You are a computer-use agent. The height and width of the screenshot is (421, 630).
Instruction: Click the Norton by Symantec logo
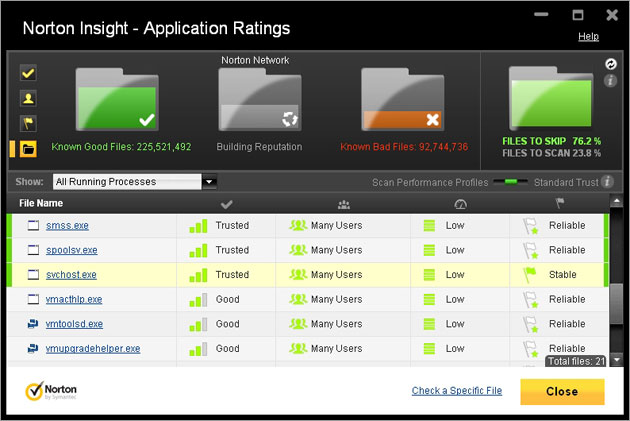51,391
